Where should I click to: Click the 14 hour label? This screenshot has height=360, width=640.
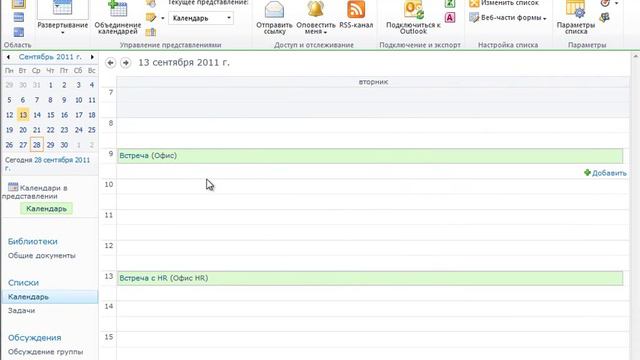[109, 307]
